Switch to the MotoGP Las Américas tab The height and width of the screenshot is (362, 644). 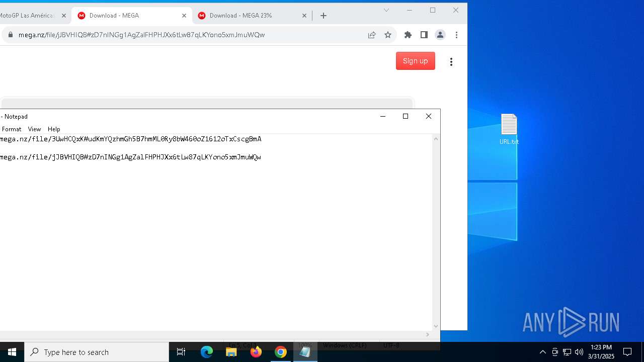[28, 16]
